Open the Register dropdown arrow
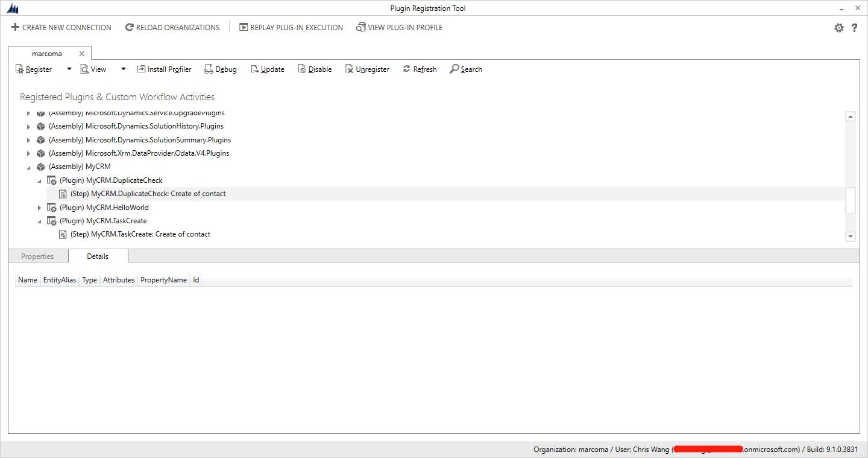Screen dimensions: 868x458 69,69
